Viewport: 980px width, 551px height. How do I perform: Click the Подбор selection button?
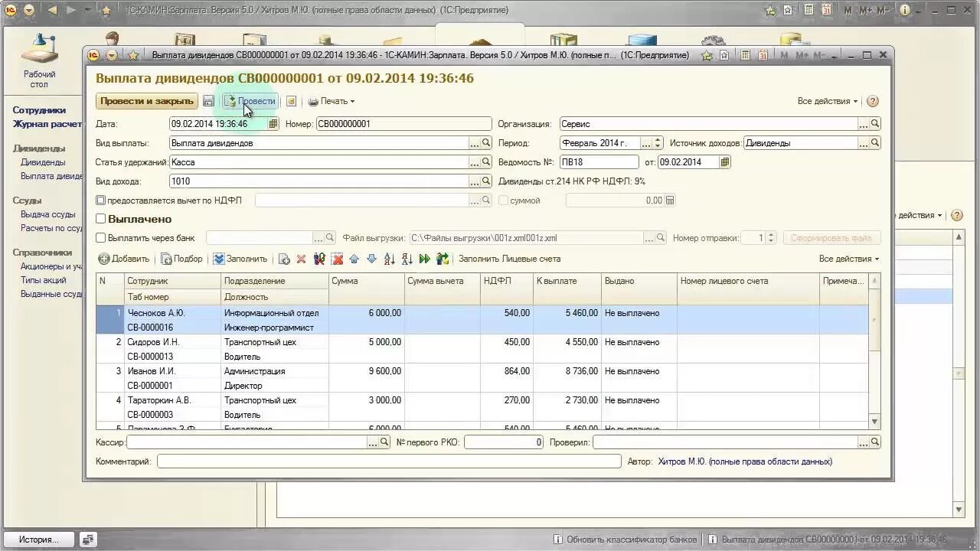point(181,259)
